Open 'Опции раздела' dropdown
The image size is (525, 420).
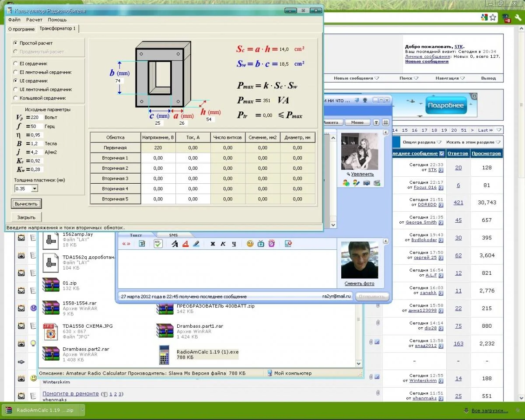(421, 142)
